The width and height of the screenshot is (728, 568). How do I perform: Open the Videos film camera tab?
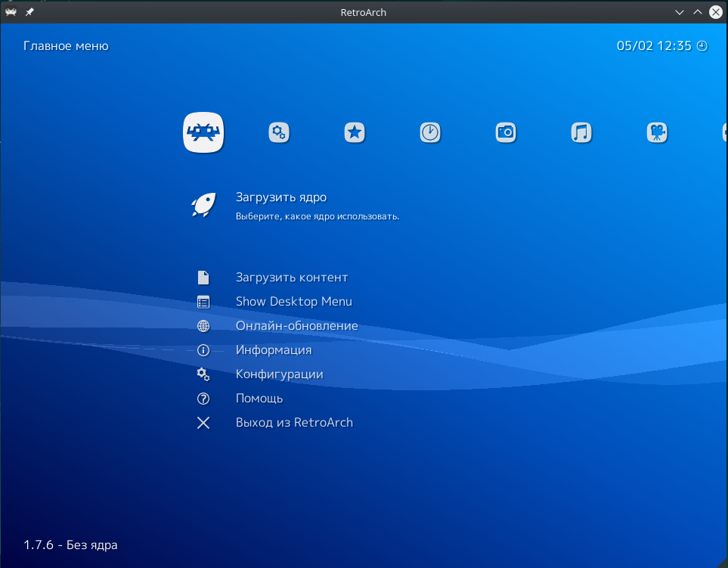657,132
